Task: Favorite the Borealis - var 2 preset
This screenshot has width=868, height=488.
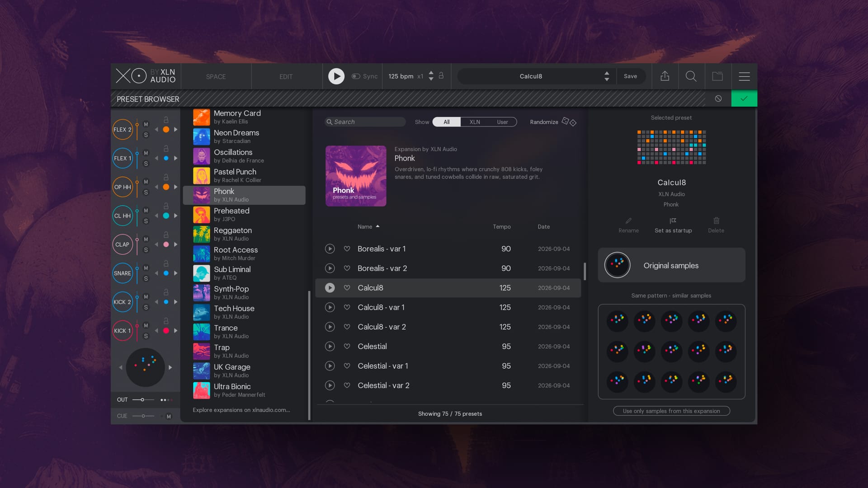Action: tap(347, 268)
